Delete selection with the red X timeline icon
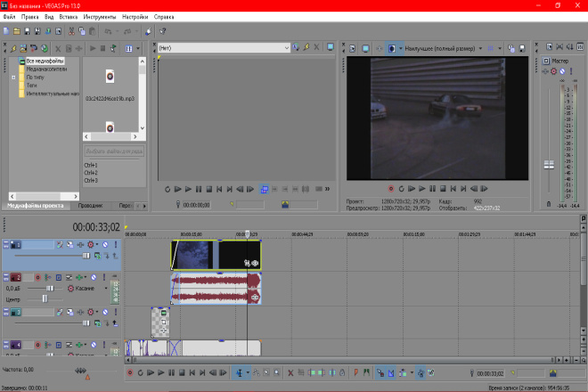 [290, 372]
